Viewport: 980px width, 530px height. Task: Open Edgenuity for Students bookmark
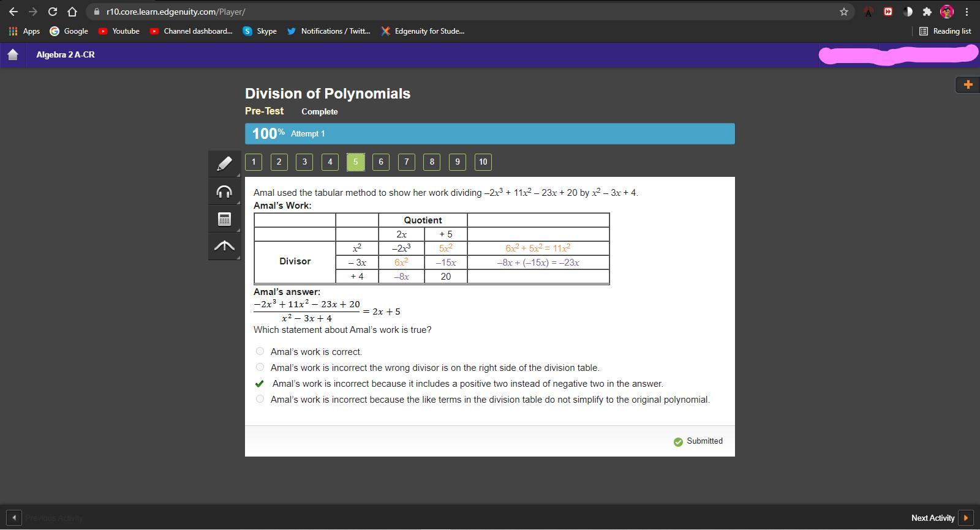pyautogui.click(x=423, y=31)
